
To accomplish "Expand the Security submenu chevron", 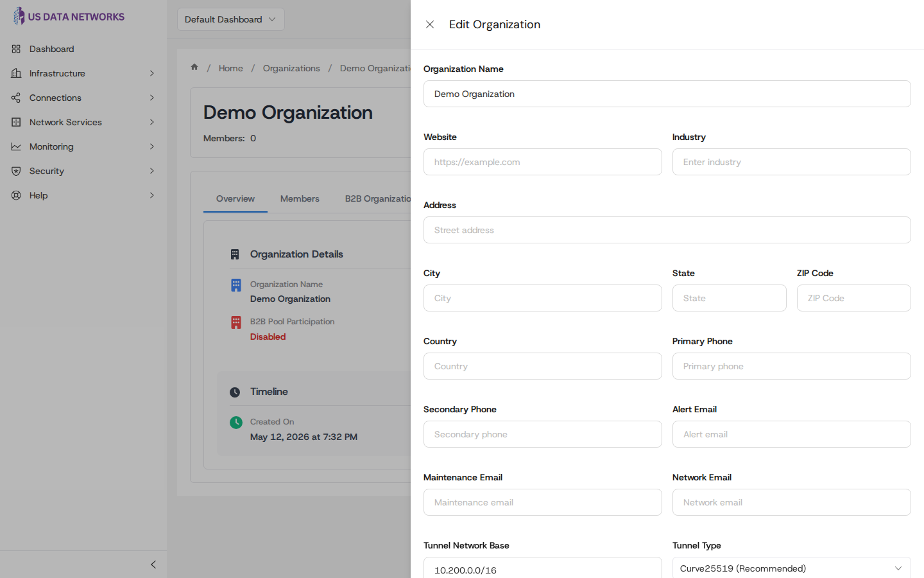I will pos(152,171).
